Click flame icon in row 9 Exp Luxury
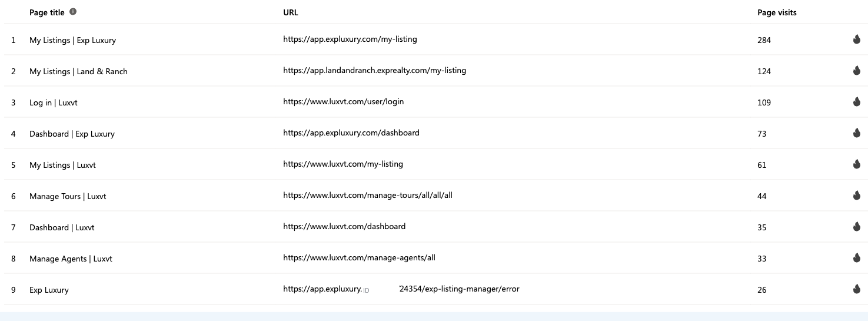The height and width of the screenshot is (321, 868). pyautogui.click(x=856, y=289)
